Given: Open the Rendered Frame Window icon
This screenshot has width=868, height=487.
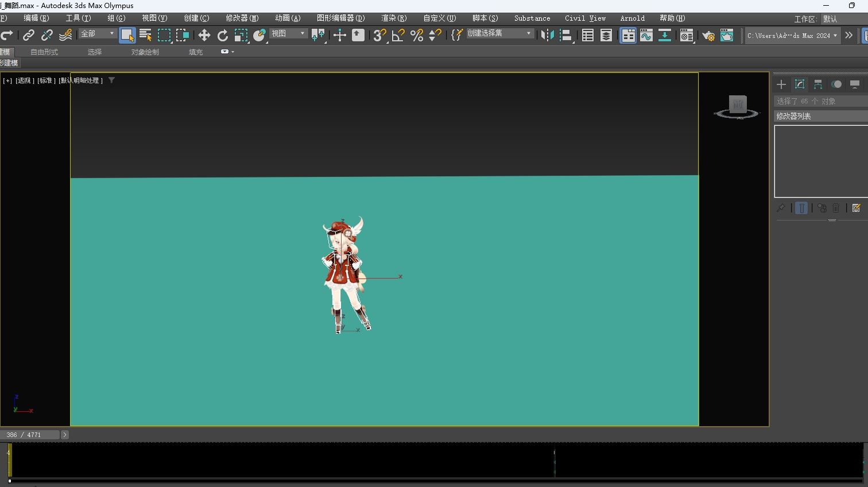Looking at the screenshot, I should pos(727,36).
